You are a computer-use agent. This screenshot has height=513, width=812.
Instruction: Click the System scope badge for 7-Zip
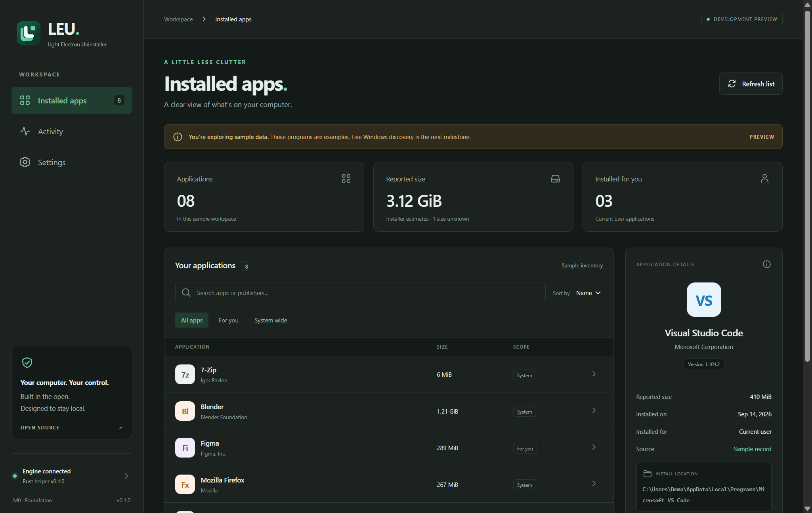tap(524, 375)
